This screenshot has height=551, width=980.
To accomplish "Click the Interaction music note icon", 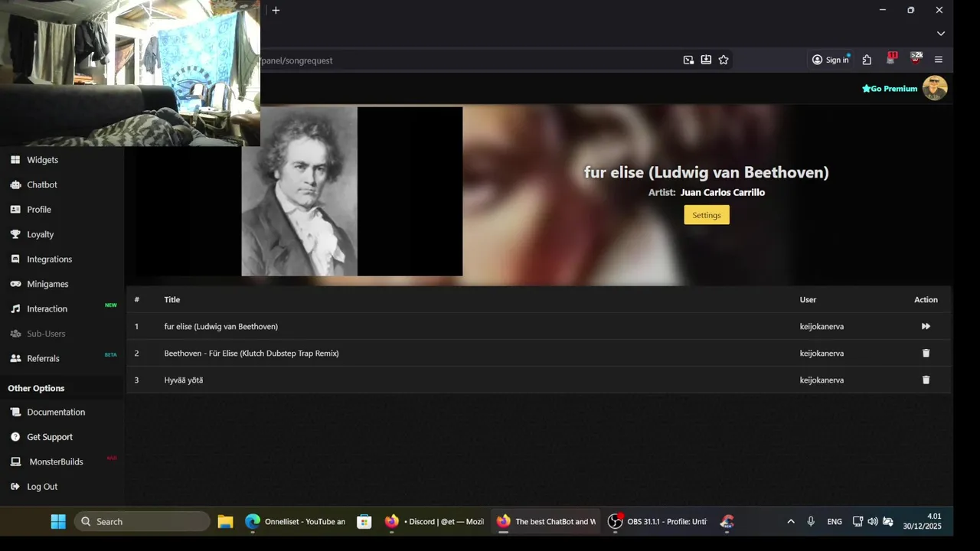I will pos(15,308).
